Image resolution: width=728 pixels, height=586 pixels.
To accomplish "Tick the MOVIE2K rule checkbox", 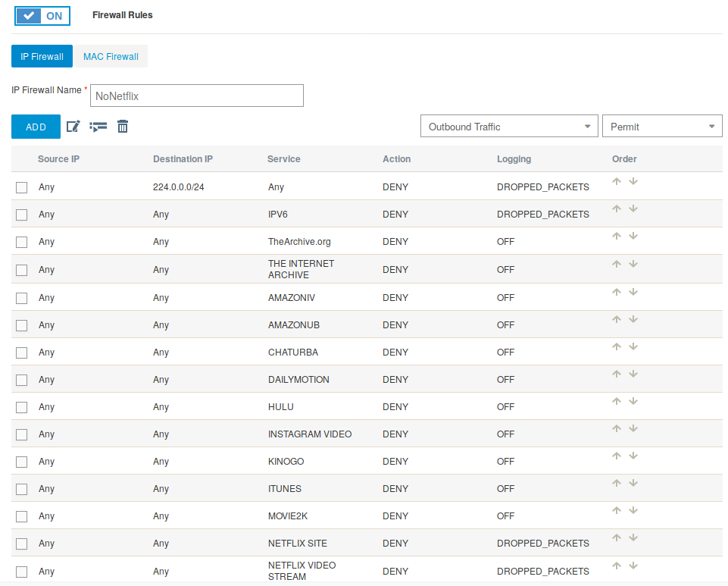I will 22,517.
